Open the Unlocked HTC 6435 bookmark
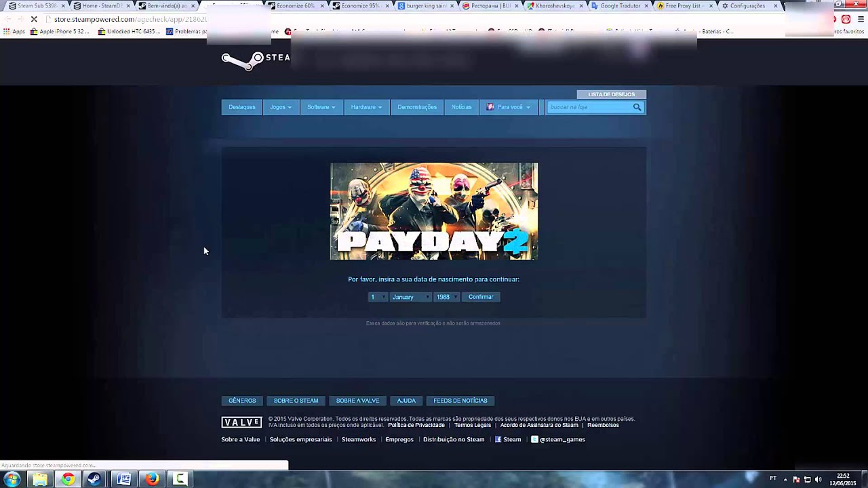This screenshot has width=868, height=488. click(129, 31)
